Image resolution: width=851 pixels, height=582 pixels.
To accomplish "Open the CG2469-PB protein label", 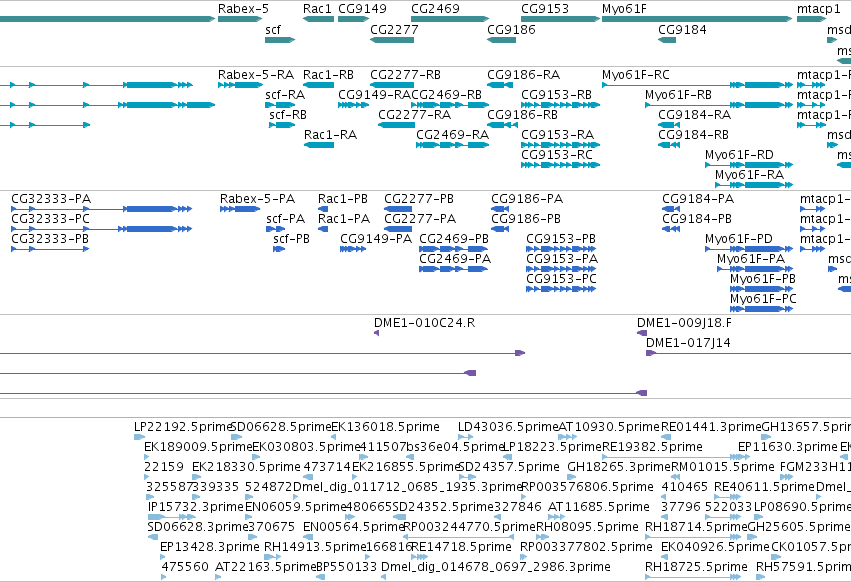I will coord(454,239).
